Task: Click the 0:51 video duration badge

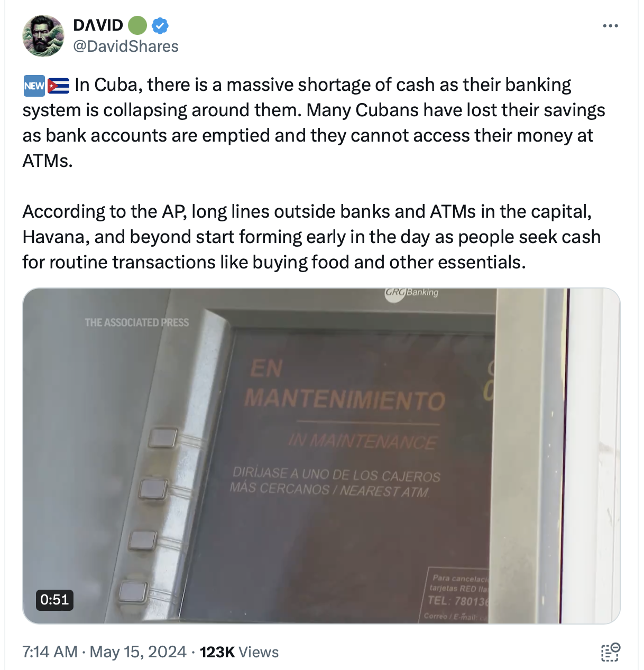Action: point(54,600)
